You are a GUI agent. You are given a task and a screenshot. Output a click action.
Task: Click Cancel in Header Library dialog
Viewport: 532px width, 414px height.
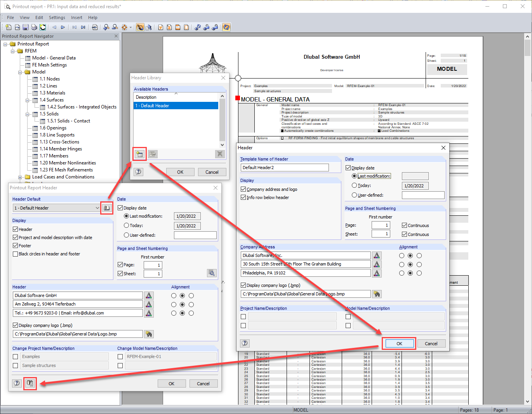coord(212,172)
